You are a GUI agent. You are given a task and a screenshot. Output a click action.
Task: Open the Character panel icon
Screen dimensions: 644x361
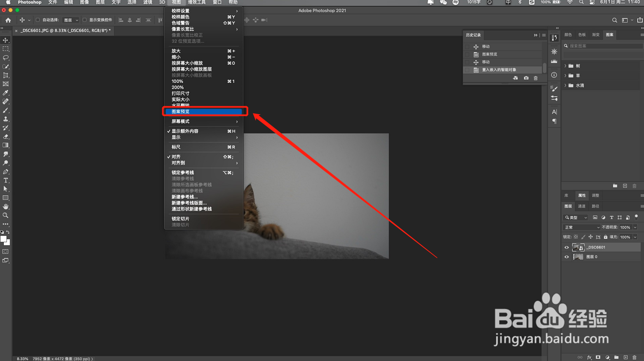[x=554, y=112]
